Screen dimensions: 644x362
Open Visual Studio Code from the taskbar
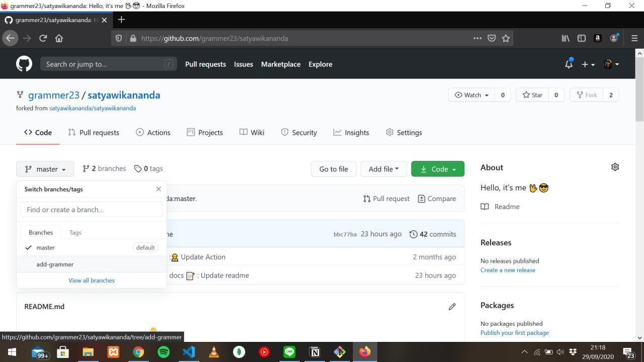point(189,352)
